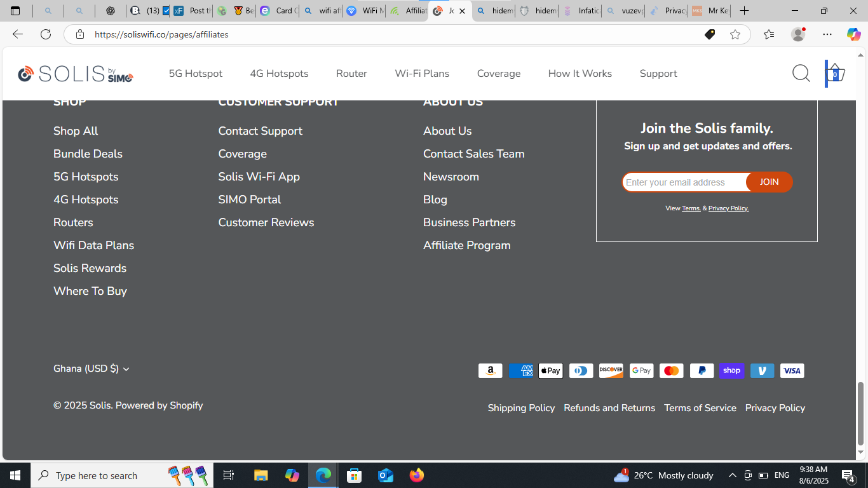Click the Solis by SIMO logo
This screenshot has height=488, width=868.
(76, 74)
